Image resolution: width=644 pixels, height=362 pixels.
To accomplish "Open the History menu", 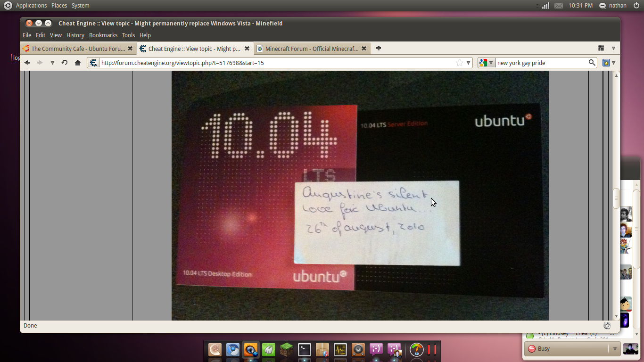I will [75, 35].
